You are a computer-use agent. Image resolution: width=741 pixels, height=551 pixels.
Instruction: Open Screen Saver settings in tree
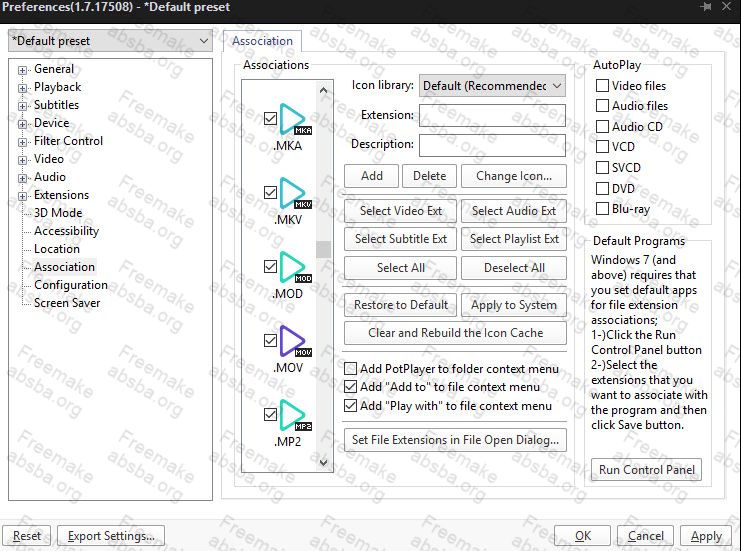click(67, 303)
